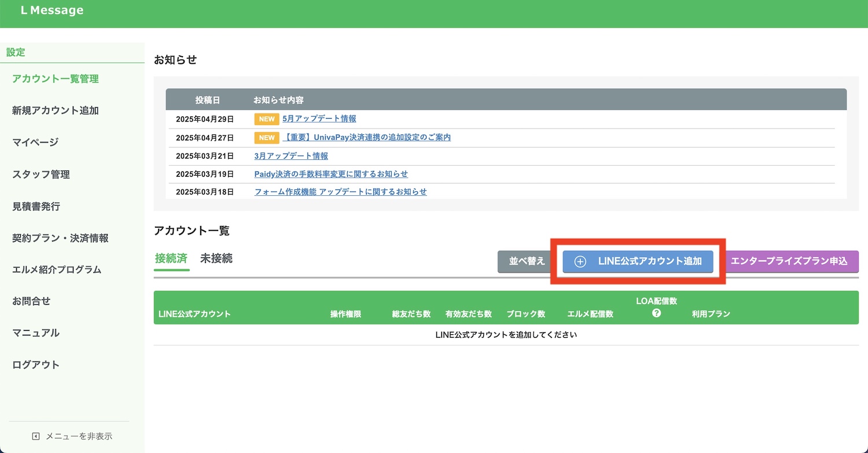Click the 利用プラン column header
This screenshot has height=453, width=868.
coord(711,314)
